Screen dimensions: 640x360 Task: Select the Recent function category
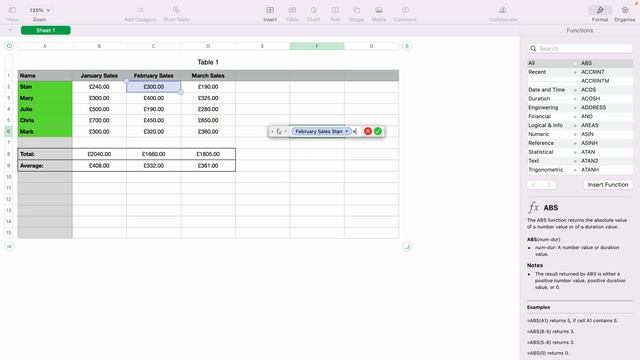[x=552, y=72]
